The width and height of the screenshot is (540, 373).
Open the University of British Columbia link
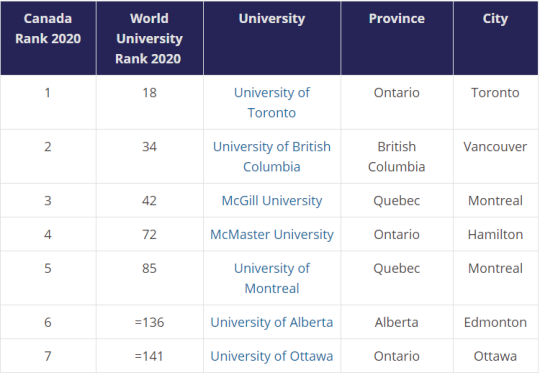pyautogui.click(x=272, y=157)
